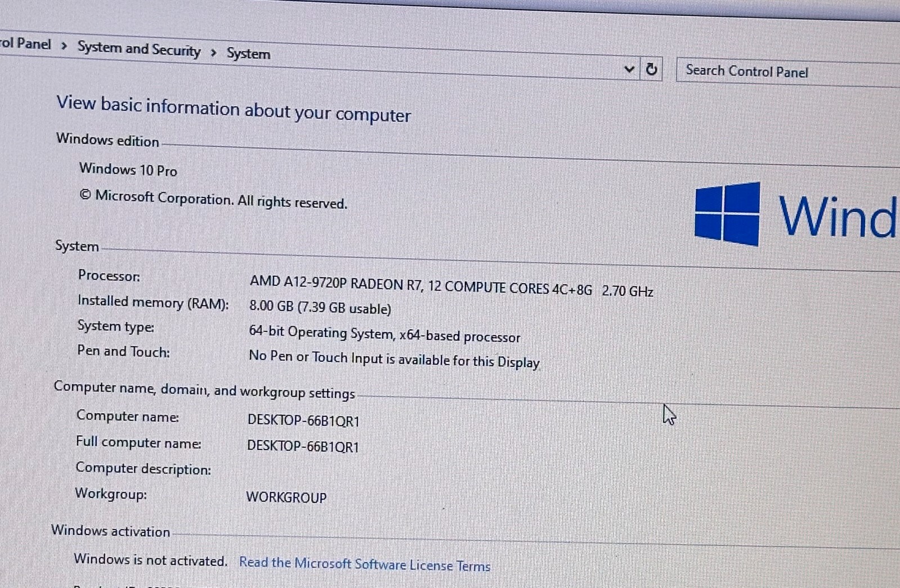Select Computer name value DESKTOP-66B1QR1
This screenshot has height=588, width=900.
coord(303,420)
